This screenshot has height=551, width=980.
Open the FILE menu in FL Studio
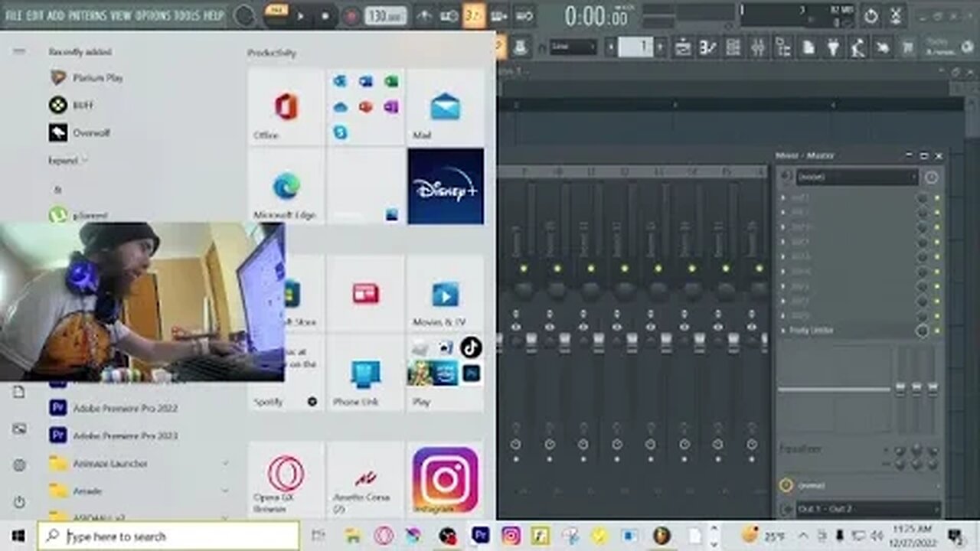tap(13, 15)
